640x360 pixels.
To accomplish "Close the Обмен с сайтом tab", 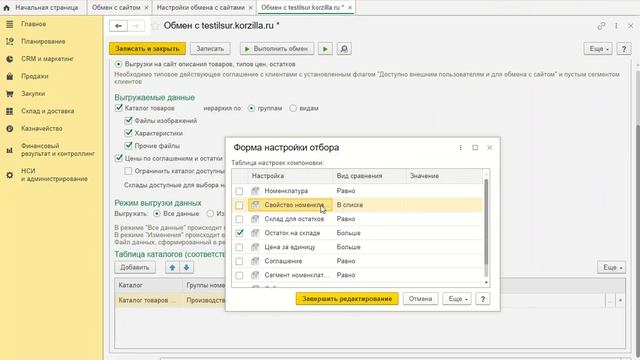I will click(x=147, y=8).
